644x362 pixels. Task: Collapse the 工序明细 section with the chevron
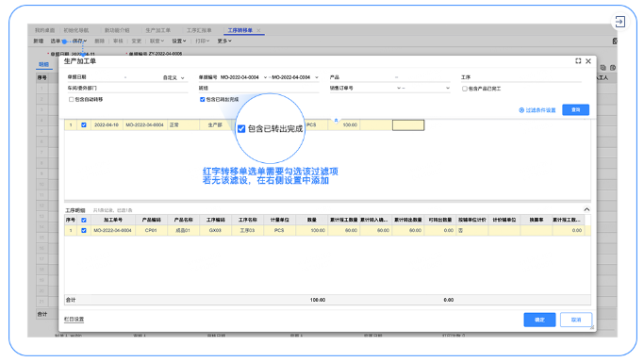pos(586,209)
